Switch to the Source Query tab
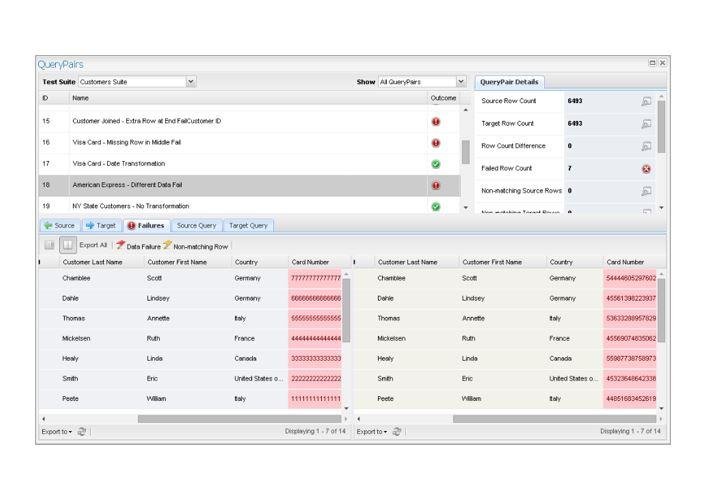This screenshot has width=710, height=497. point(196,226)
